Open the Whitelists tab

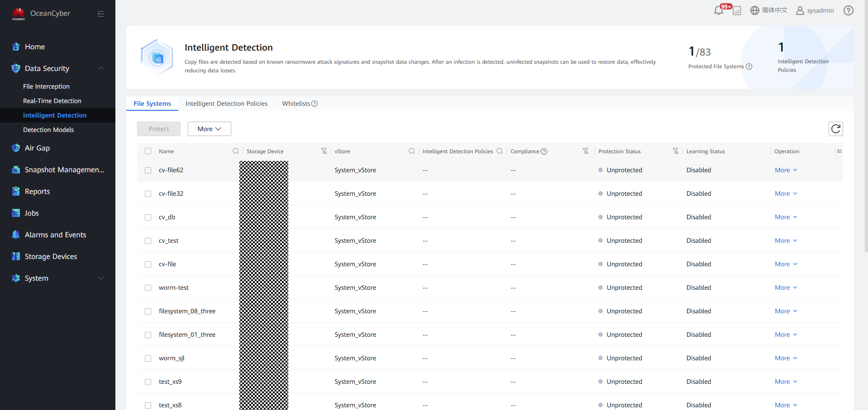tap(296, 104)
